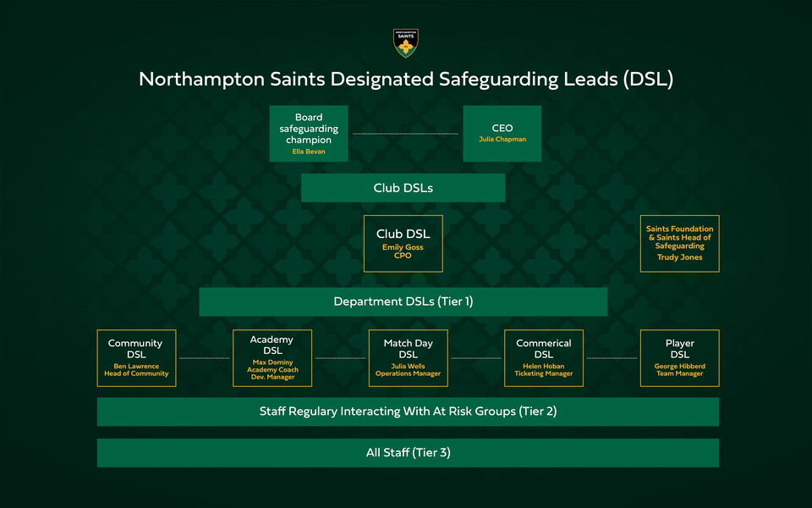Select the main DSL chart title
Screen dimensions: 812x508
pyautogui.click(x=406, y=80)
